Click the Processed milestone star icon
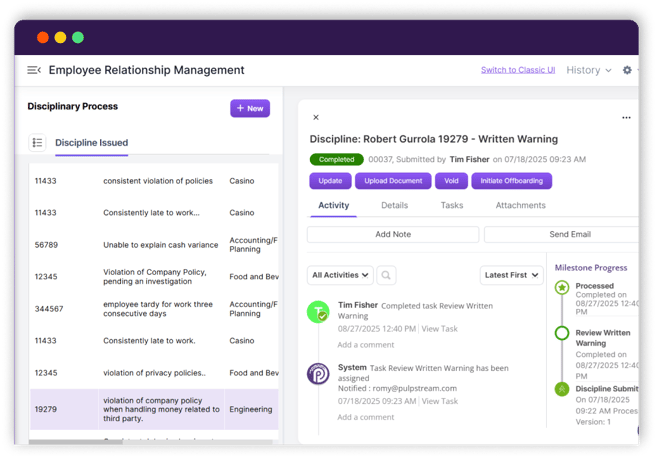Image resolution: width=657 pixels, height=459 pixels. coord(562,288)
